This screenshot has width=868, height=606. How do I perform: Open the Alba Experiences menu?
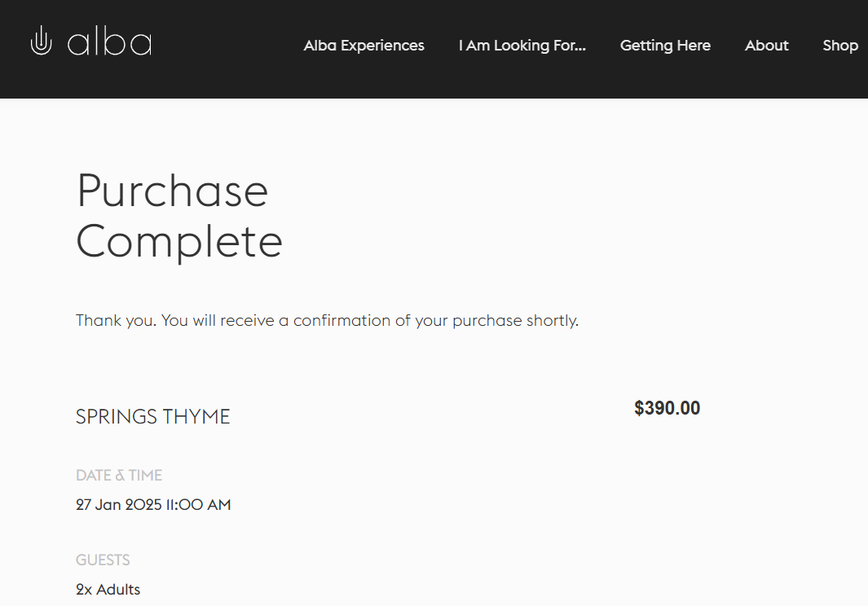pos(364,46)
